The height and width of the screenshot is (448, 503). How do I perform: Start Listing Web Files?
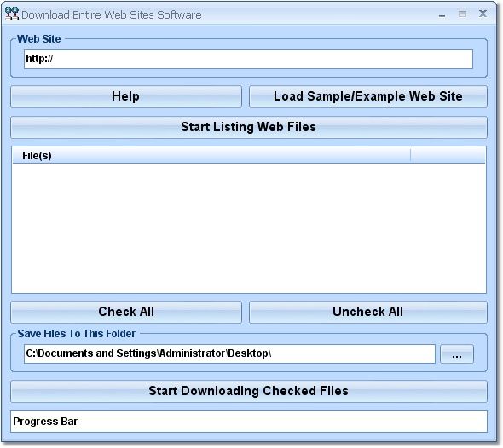tap(249, 127)
